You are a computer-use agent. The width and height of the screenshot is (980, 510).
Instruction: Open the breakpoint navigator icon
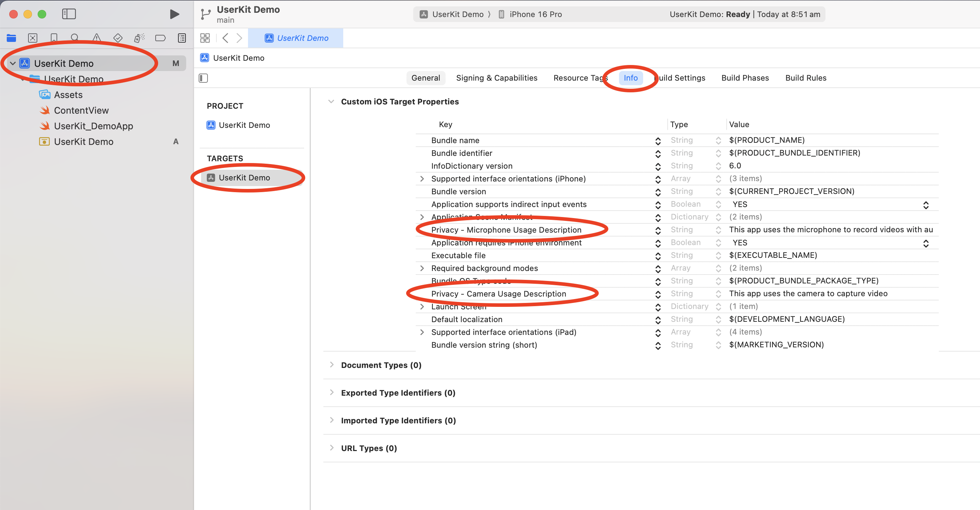pyautogui.click(x=160, y=38)
